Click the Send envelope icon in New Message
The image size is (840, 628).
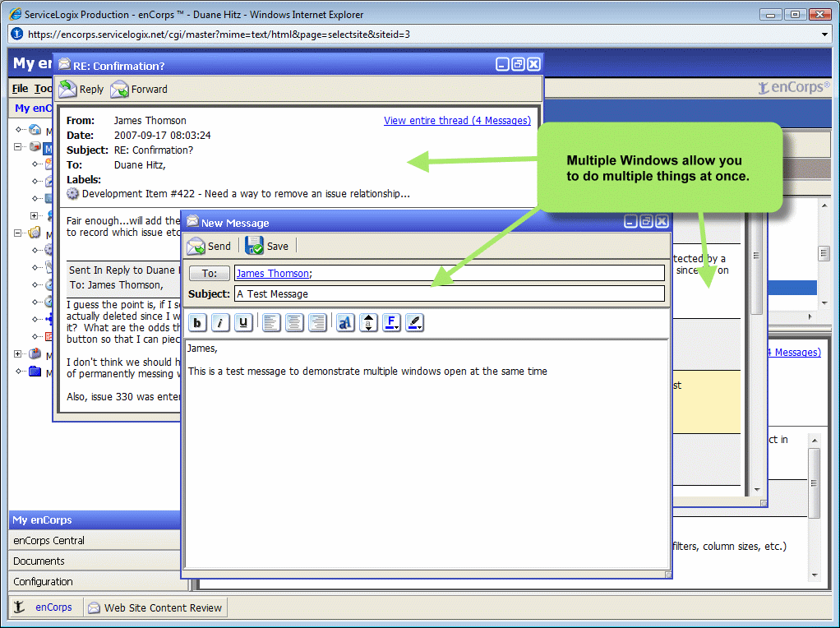tap(196, 246)
